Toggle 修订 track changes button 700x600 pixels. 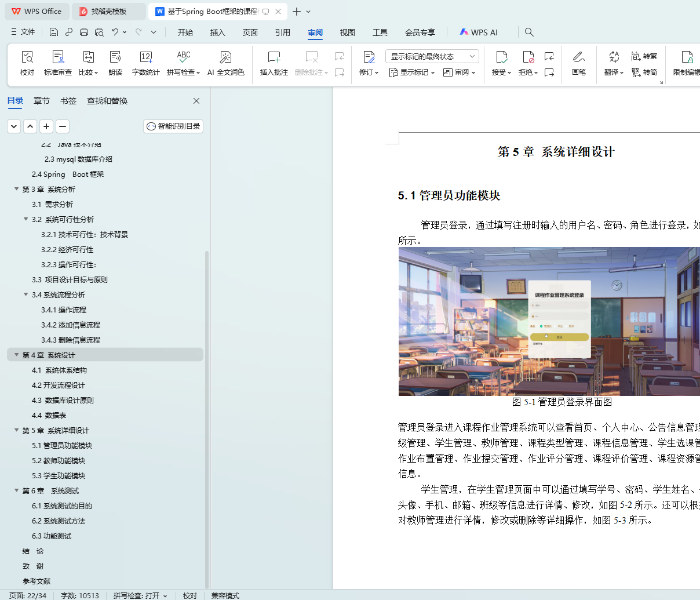369,57
